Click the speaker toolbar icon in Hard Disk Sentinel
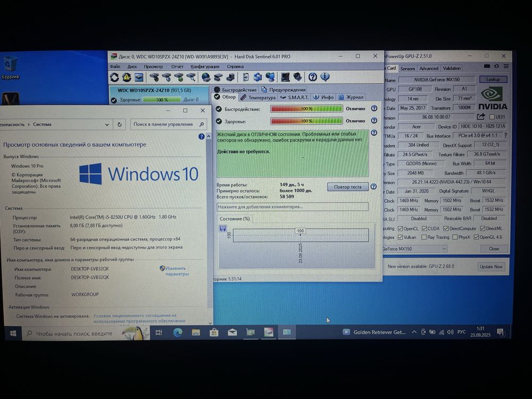 click(297, 77)
